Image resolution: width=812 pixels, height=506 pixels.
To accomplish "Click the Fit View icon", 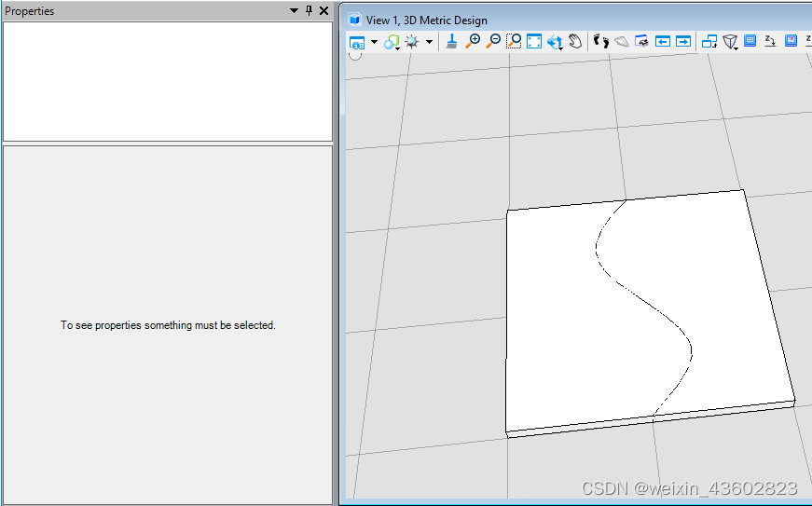I will [534, 41].
